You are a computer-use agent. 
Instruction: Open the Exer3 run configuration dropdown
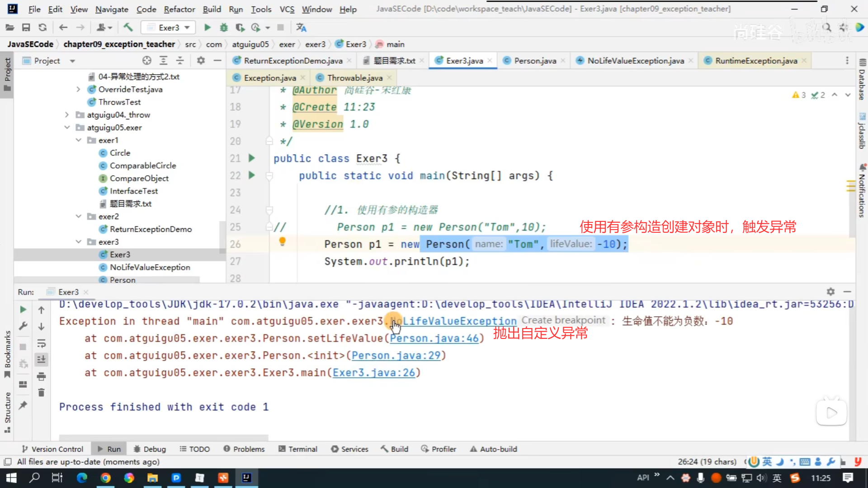coord(169,28)
